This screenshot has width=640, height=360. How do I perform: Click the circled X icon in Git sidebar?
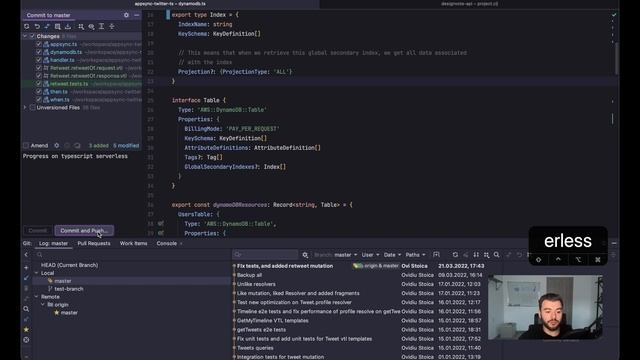pos(26,340)
